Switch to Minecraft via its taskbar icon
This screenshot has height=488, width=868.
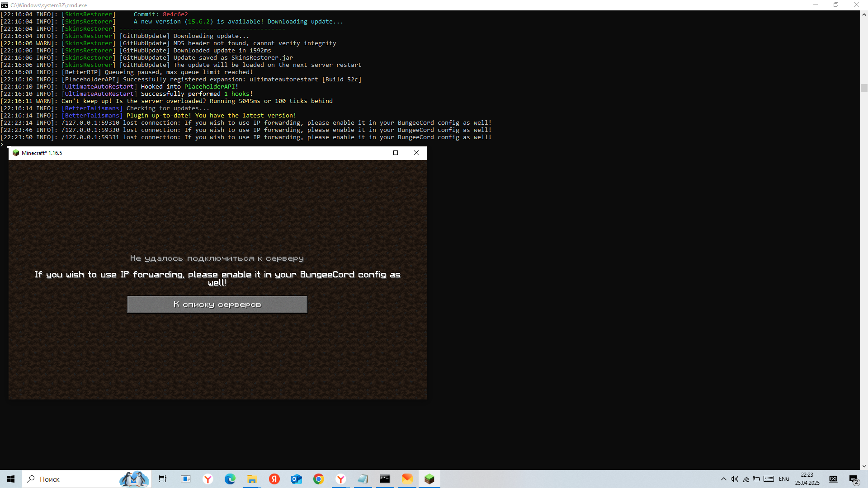pyautogui.click(x=429, y=479)
